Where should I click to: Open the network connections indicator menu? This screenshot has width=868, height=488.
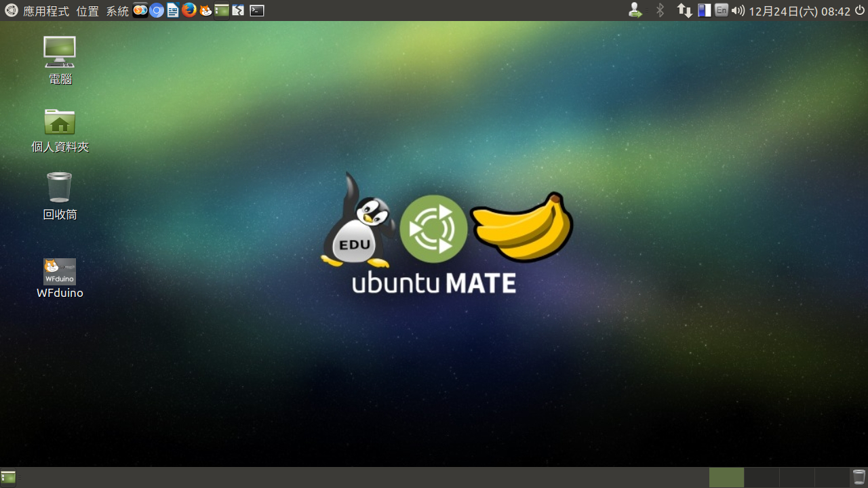point(685,11)
